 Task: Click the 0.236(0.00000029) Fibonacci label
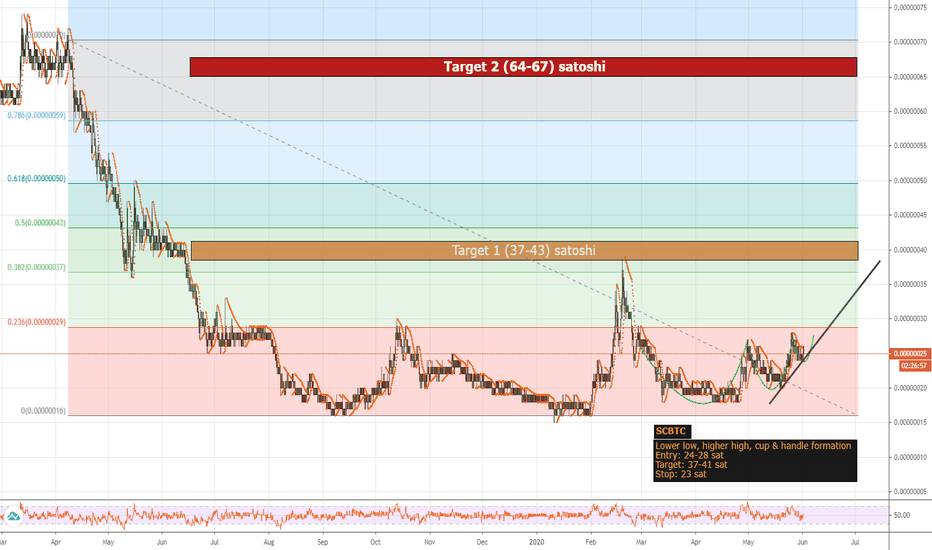tap(36, 322)
